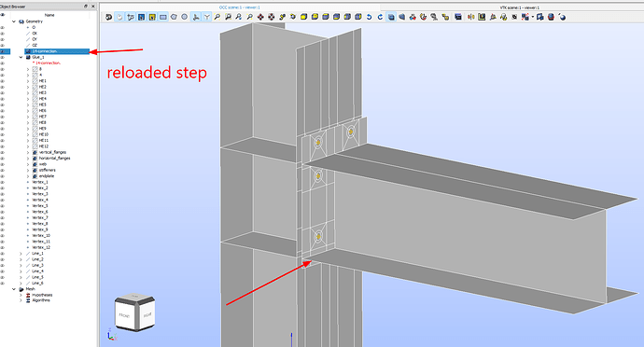Click the view cube navigation widget

point(134,312)
